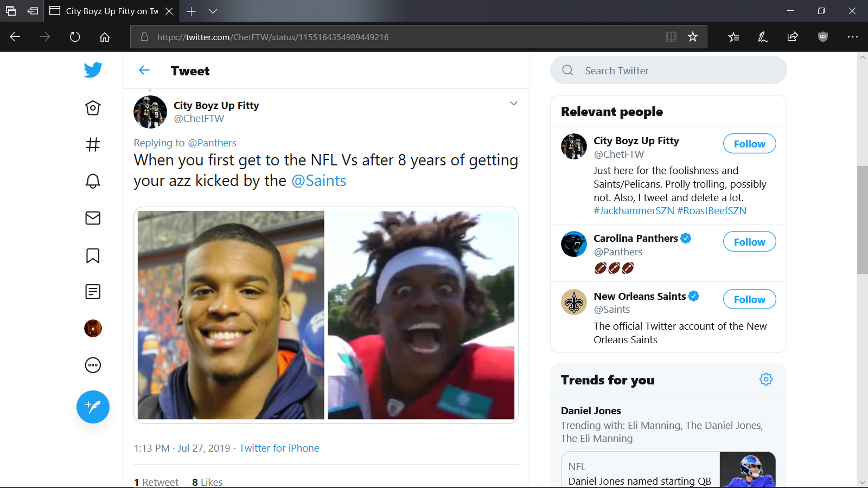The width and height of the screenshot is (868, 488).
Task: Expand the tweet options chevron
Action: click(513, 104)
